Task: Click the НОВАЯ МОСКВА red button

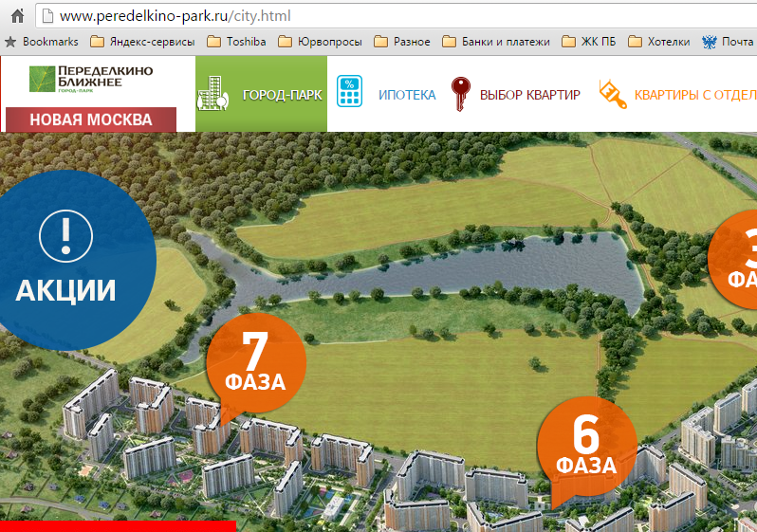Action: (x=91, y=119)
